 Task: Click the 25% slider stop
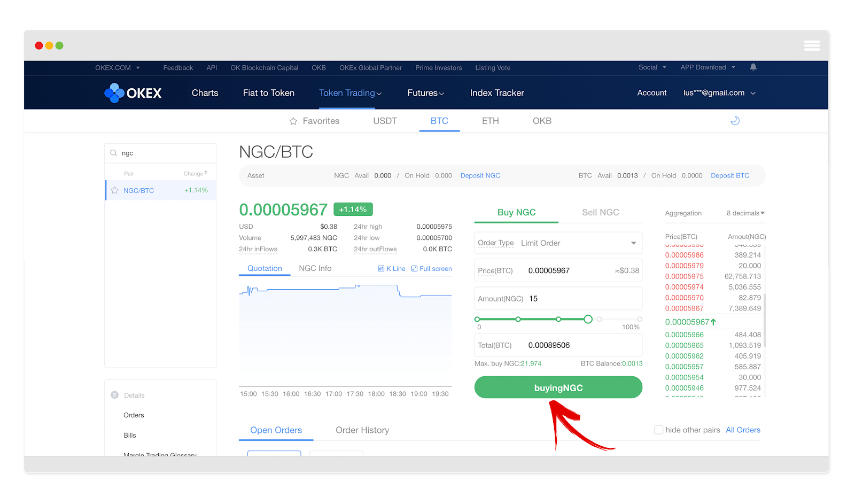coord(518,319)
